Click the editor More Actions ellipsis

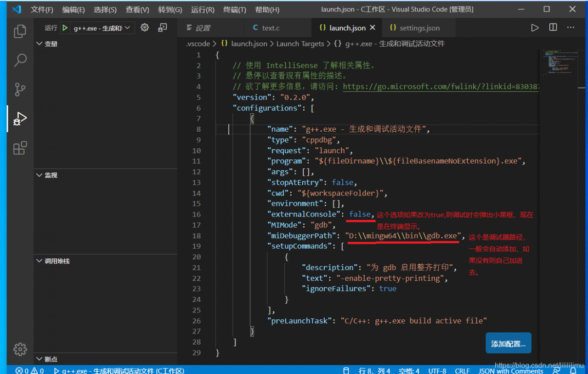pyautogui.click(x=571, y=28)
